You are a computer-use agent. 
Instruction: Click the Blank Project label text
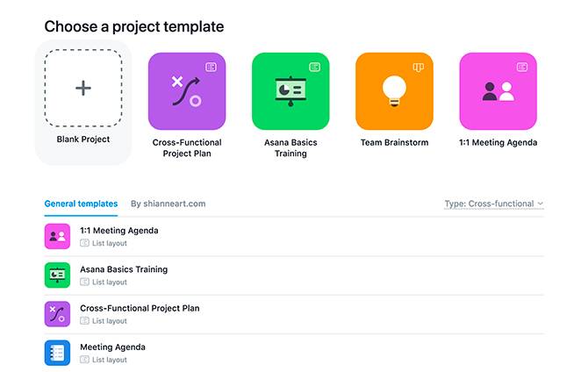[x=83, y=139]
